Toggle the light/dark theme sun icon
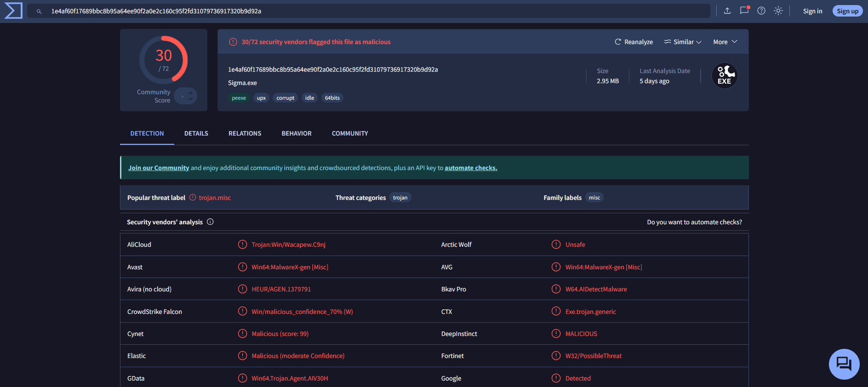Image resolution: width=868 pixels, height=387 pixels. [x=778, y=11]
